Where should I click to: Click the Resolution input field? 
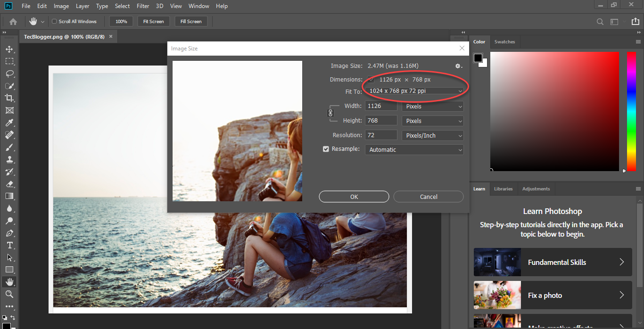click(381, 135)
